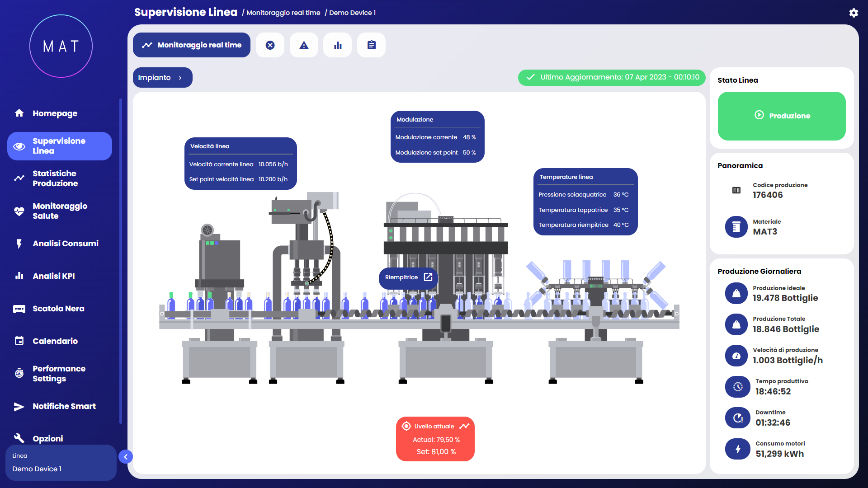The image size is (868, 488).
Task: Open the warning triangle alarms icon
Action: click(304, 45)
